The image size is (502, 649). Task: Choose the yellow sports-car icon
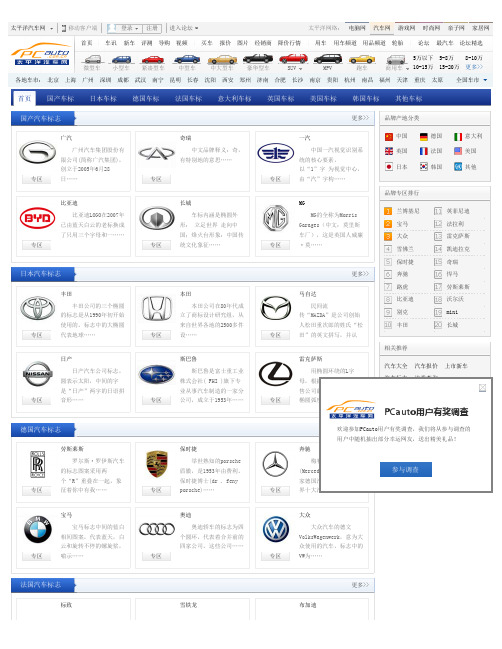[362, 59]
